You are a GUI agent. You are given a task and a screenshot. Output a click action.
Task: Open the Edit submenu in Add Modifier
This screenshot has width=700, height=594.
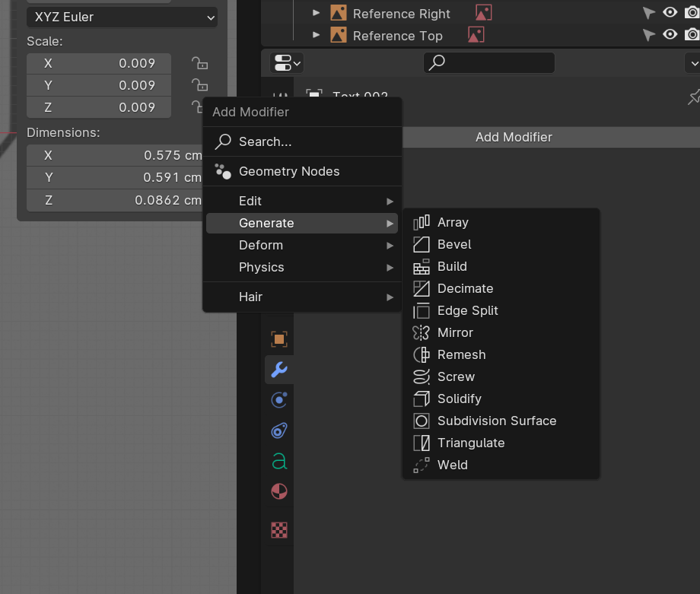302,201
